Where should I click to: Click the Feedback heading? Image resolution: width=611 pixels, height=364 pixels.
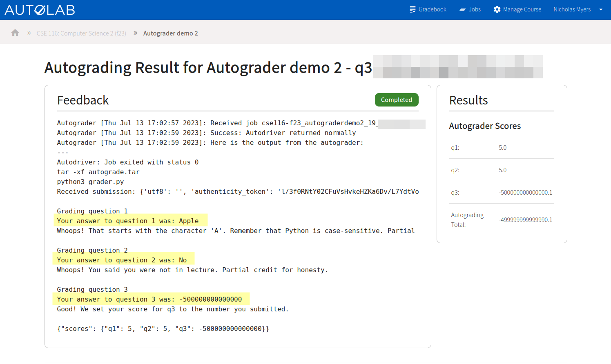pos(83,100)
